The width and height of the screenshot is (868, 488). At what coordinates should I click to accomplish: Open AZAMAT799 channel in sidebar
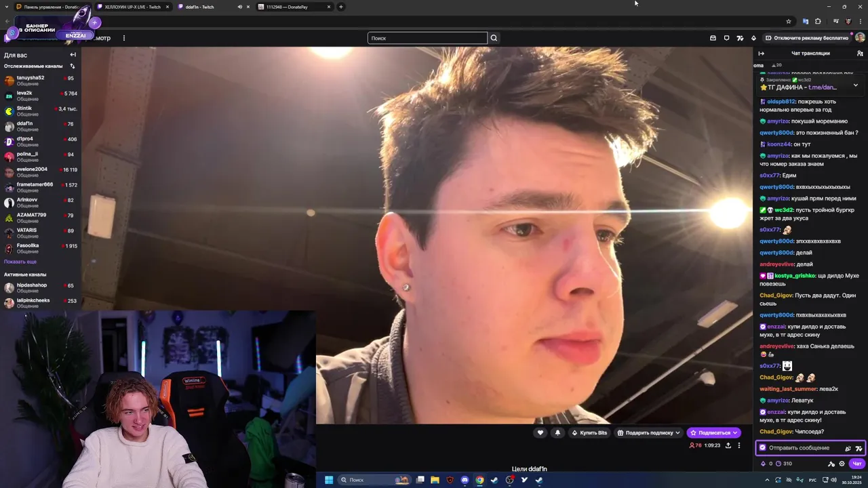click(41, 218)
